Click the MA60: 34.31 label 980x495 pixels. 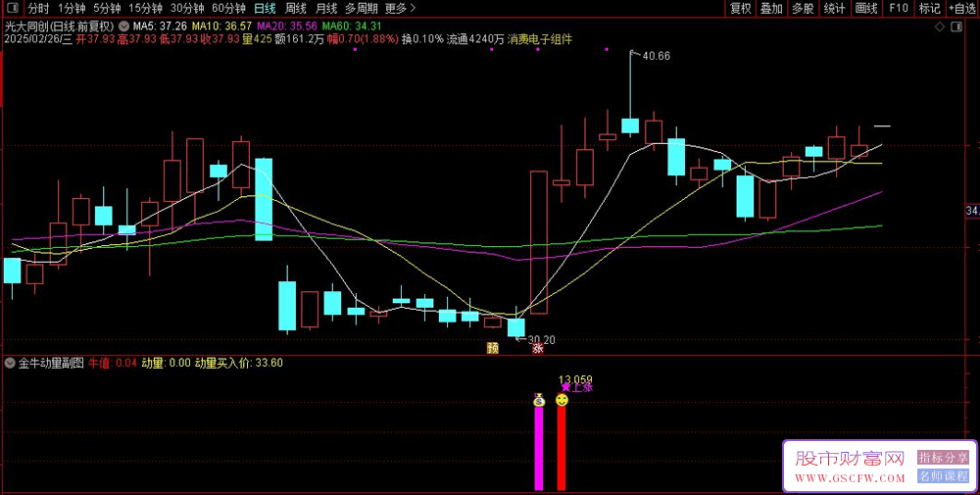coord(352,26)
